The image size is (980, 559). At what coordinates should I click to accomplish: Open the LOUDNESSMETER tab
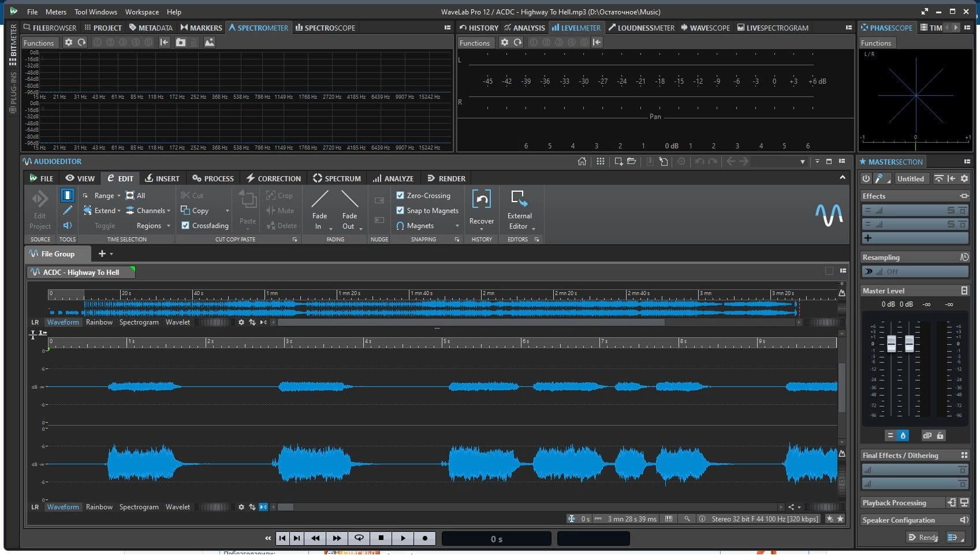point(641,28)
